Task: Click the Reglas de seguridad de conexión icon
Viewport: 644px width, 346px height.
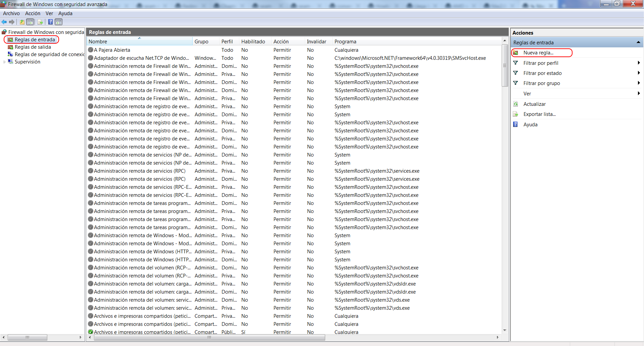Action: 10,54
